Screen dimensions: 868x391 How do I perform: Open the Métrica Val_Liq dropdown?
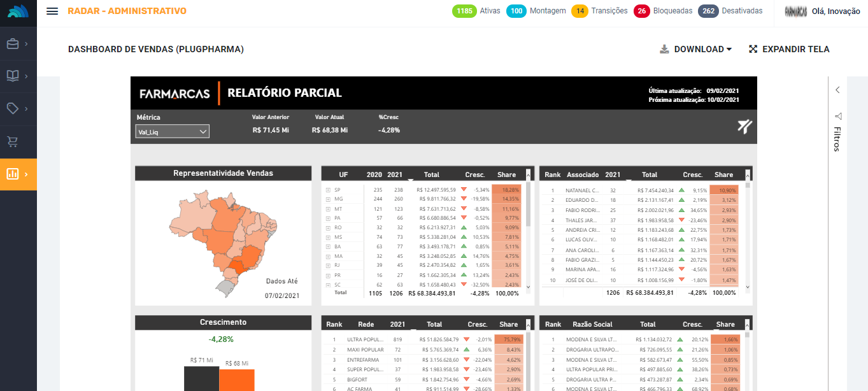pyautogui.click(x=172, y=132)
